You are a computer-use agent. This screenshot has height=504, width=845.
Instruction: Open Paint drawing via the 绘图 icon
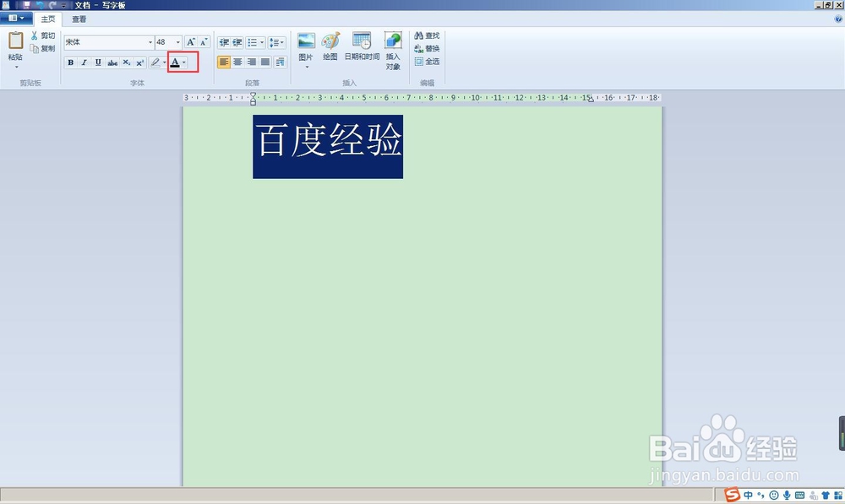tap(330, 39)
